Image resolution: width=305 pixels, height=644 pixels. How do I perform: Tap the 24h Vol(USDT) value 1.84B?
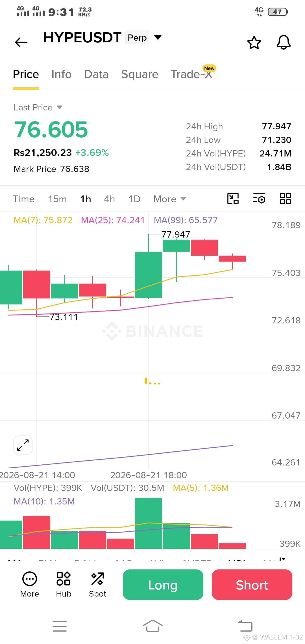click(279, 167)
